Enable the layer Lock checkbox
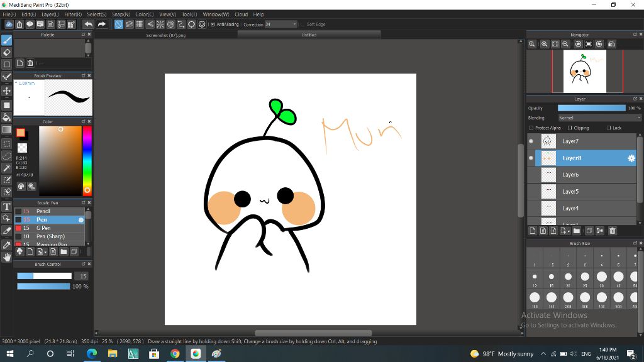The image size is (644, 362). [x=609, y=128]
